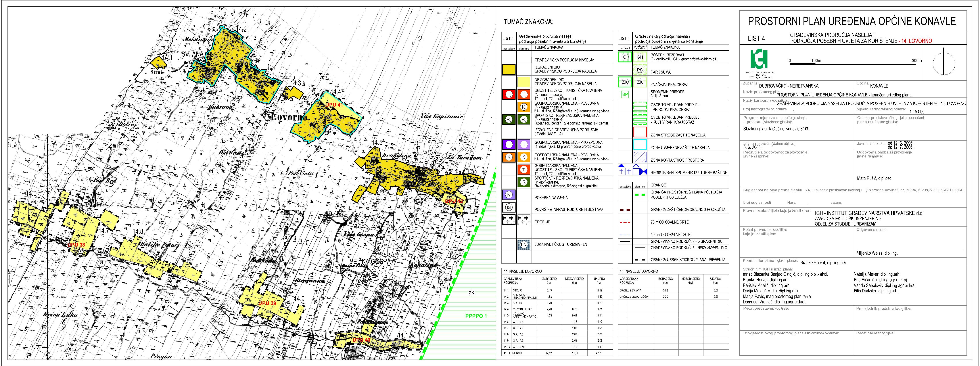Viewport: 980px width, 366px height.
Task: Click the dark purple existing I industrial symbol
Action: [x=509, y=144]
